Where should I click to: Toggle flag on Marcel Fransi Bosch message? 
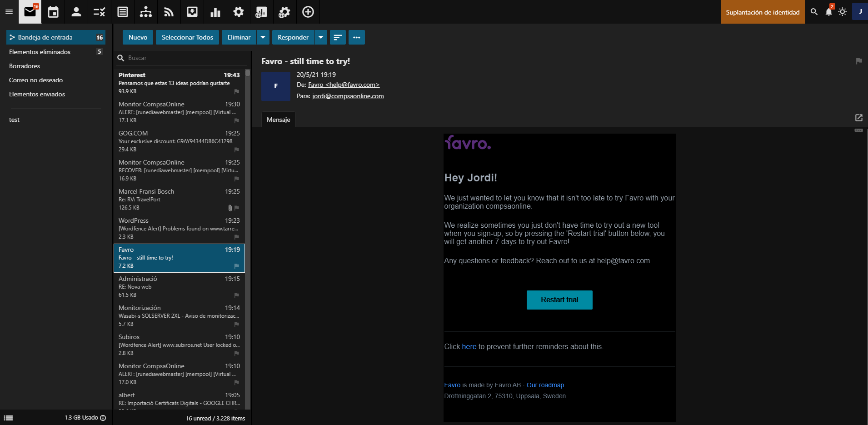click(236, 208)
